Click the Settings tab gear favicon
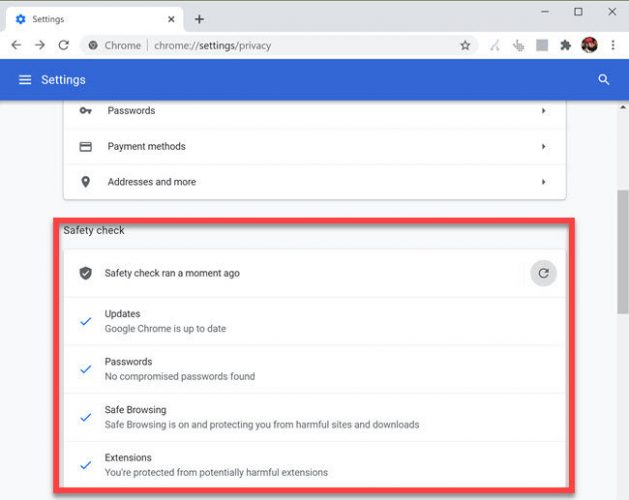Image resolution: width=629 pixels, height=500 pixels. (20, 19)
